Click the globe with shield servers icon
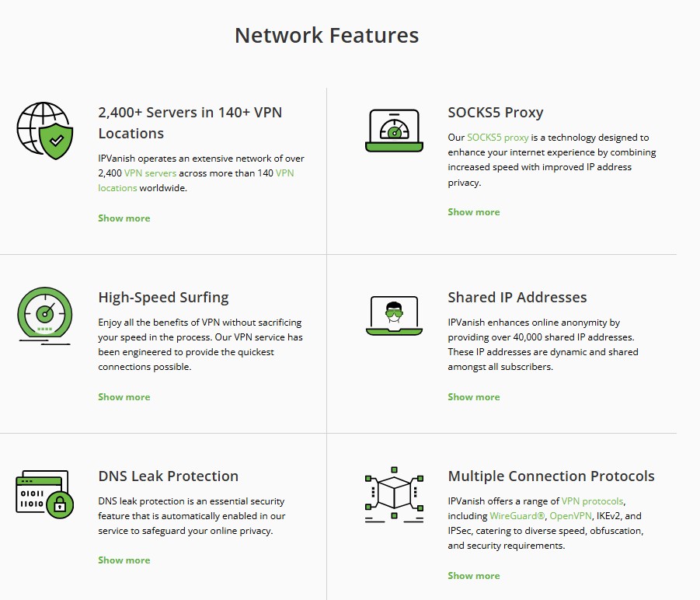This screenshot has height=600, width=700. tap(44, 129)
